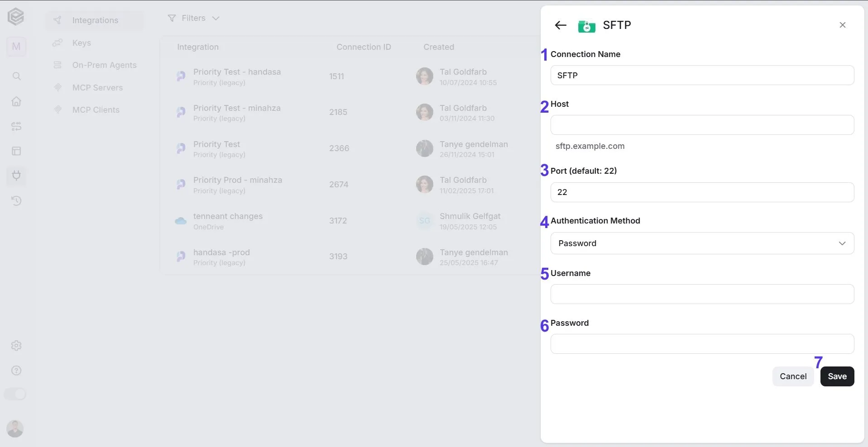The image size is (868, 447).
Task: Close the SFTP panel with X
Action: tap(842, 25)
